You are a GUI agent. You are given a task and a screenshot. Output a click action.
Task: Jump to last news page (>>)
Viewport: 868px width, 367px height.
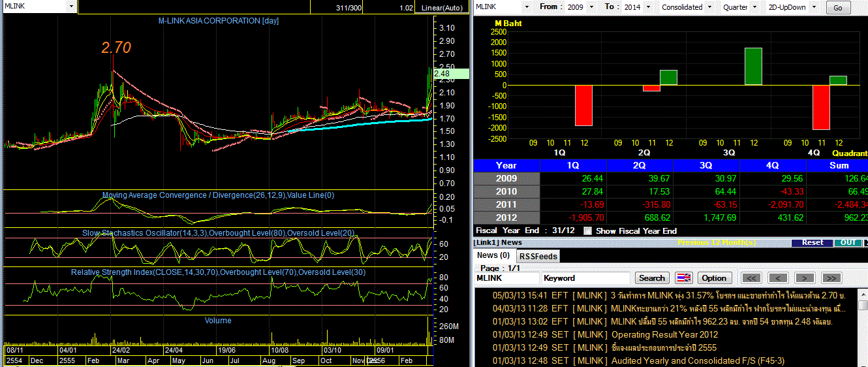831,278
